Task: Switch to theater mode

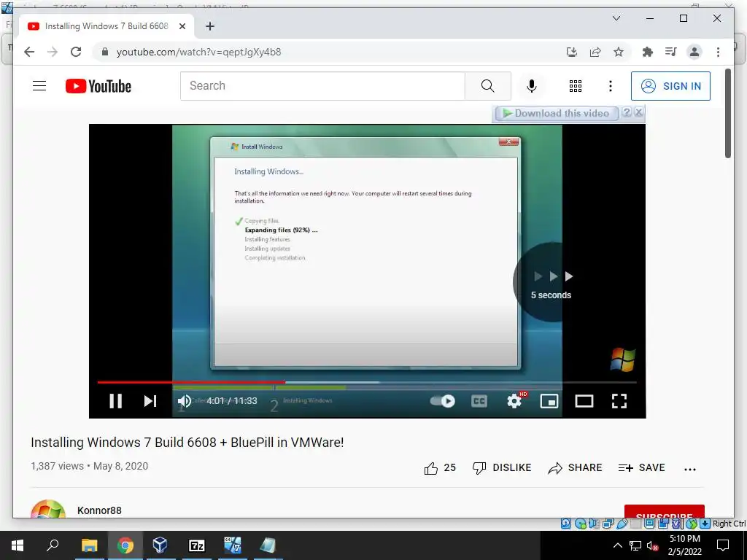Action: 584,401
